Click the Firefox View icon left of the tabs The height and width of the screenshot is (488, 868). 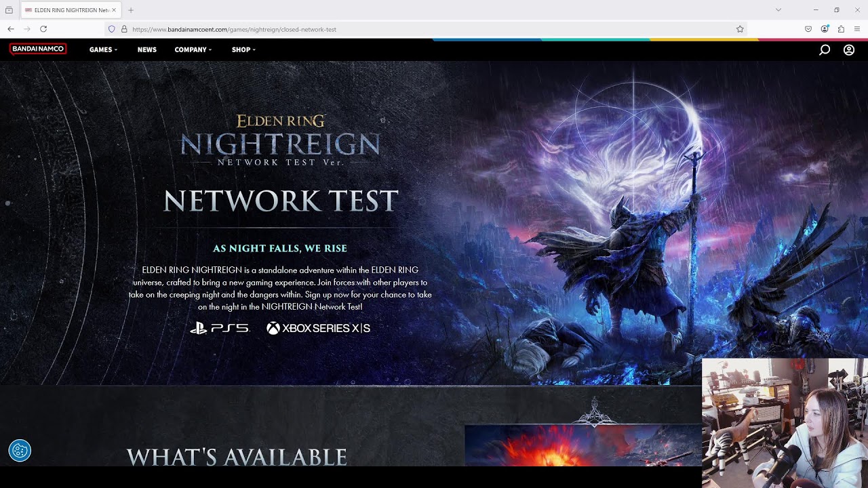(9, 10)
